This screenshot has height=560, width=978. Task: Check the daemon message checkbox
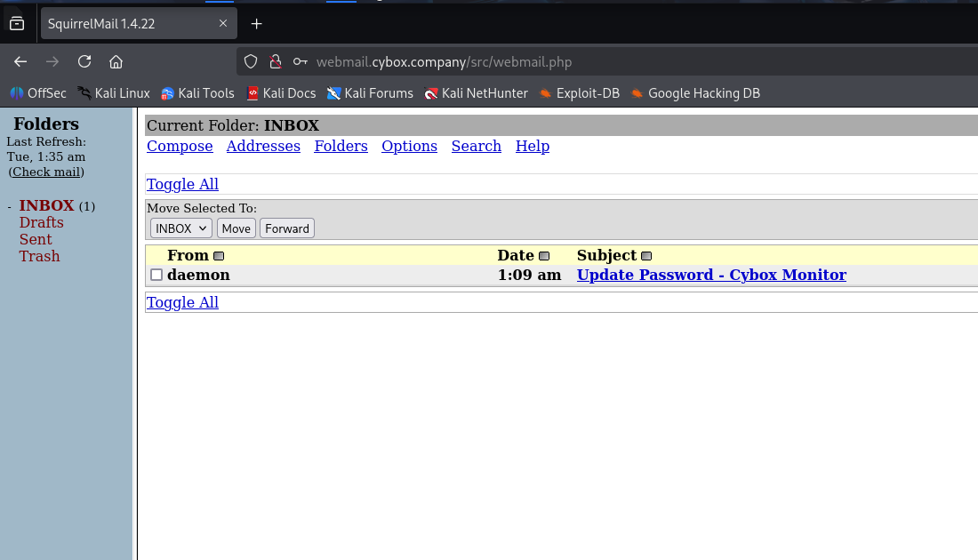(x=156, y=275)
